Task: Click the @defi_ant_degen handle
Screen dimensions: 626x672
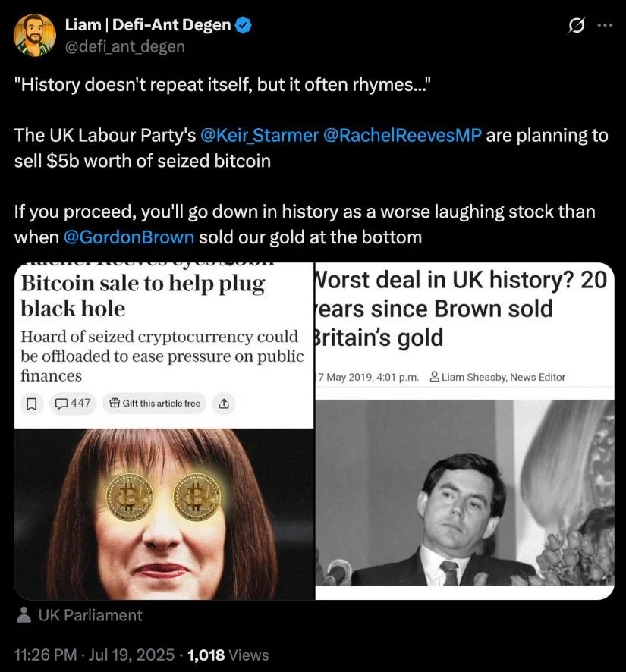Action: coord(124,46)
